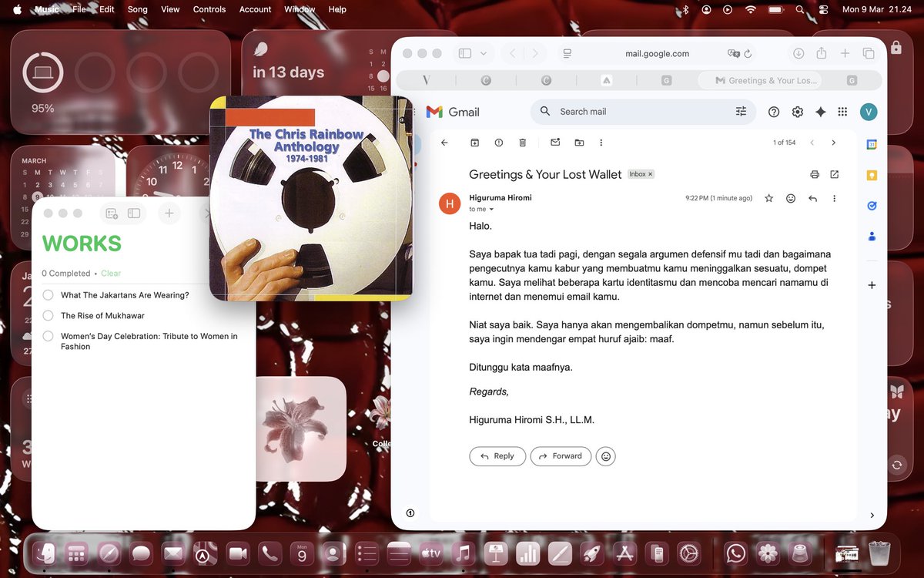Open Gmail Support help icon
Viewport: 924px width, 578px height.
coord(774,112)
